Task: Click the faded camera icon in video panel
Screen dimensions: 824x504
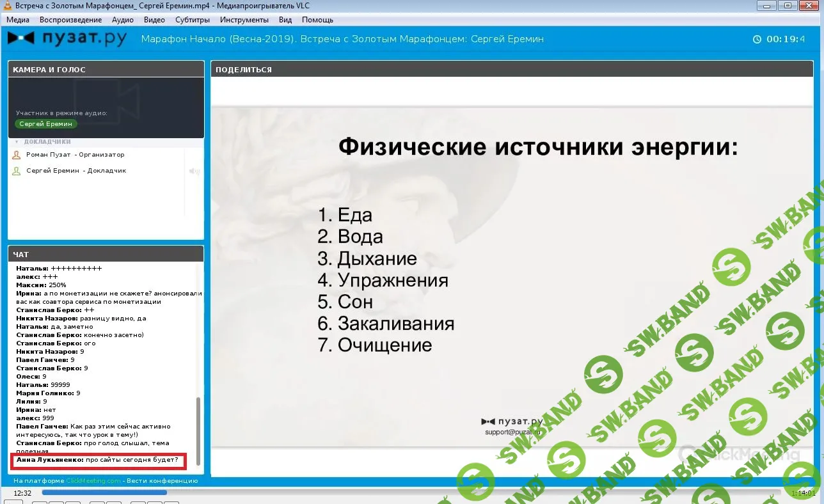Action: point(106,96)
